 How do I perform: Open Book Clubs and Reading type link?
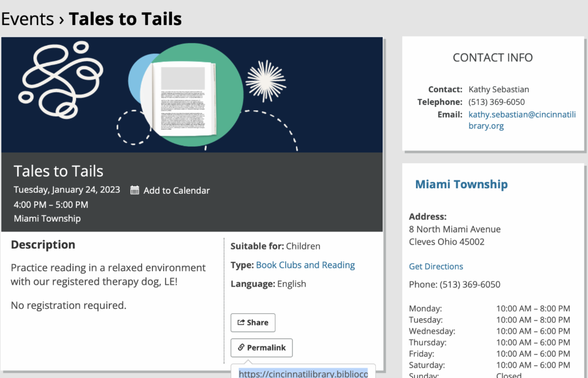pyautogui.click(x=305, y=265)
